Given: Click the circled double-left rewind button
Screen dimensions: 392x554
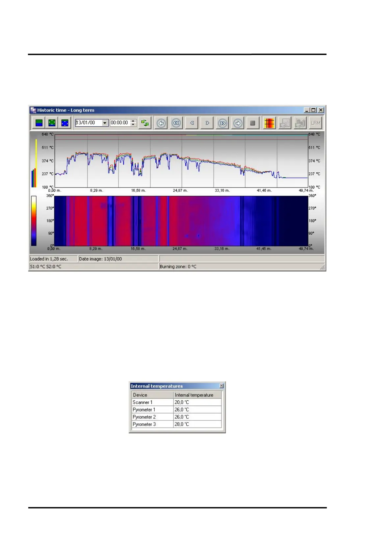Looking at the screenshot, I should (x=176, y=123).
